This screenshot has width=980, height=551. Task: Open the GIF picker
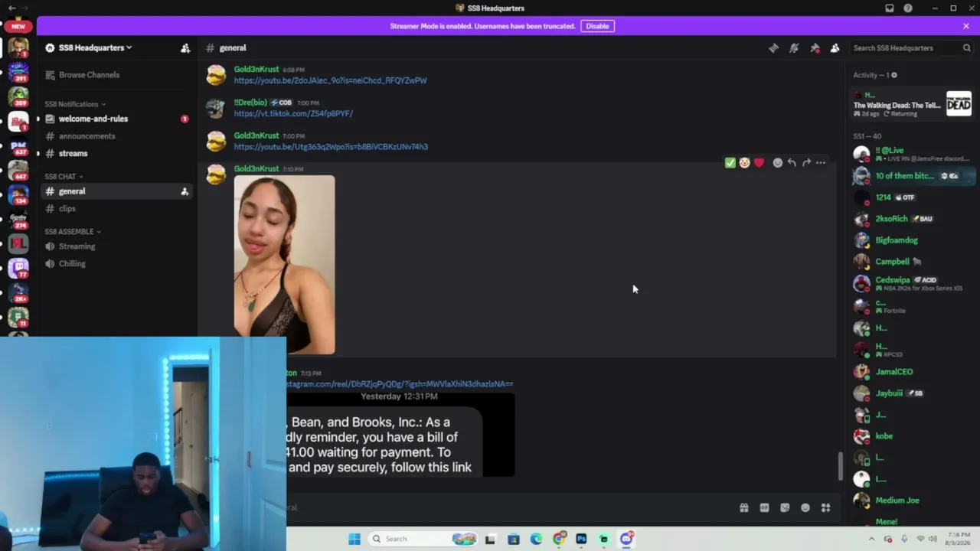[x=764, y=507]
